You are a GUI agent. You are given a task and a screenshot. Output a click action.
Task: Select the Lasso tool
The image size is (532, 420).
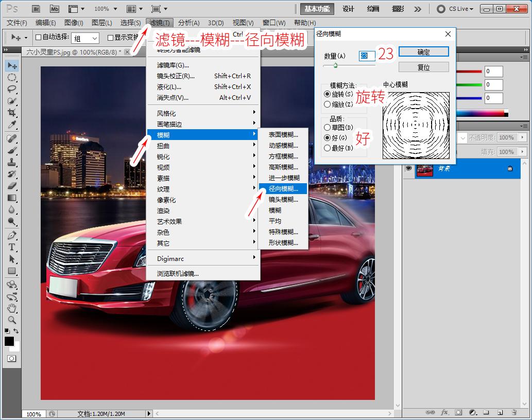[12, 89]
